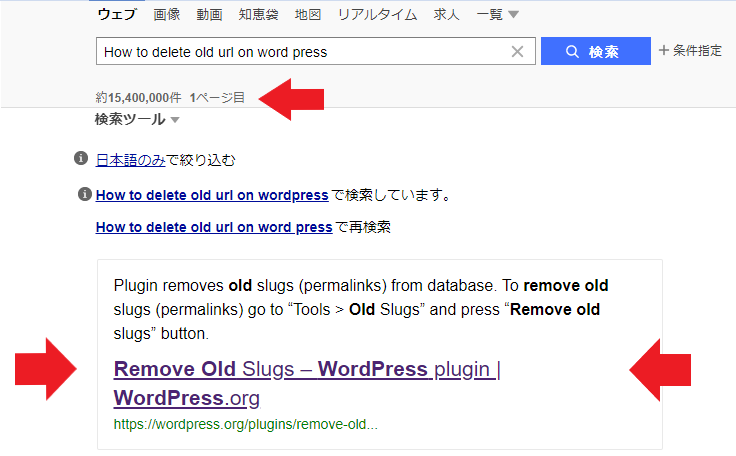Open the 条件指定 advanced search options
Viewport: 736px width, 456px height.
click(690, 50)
